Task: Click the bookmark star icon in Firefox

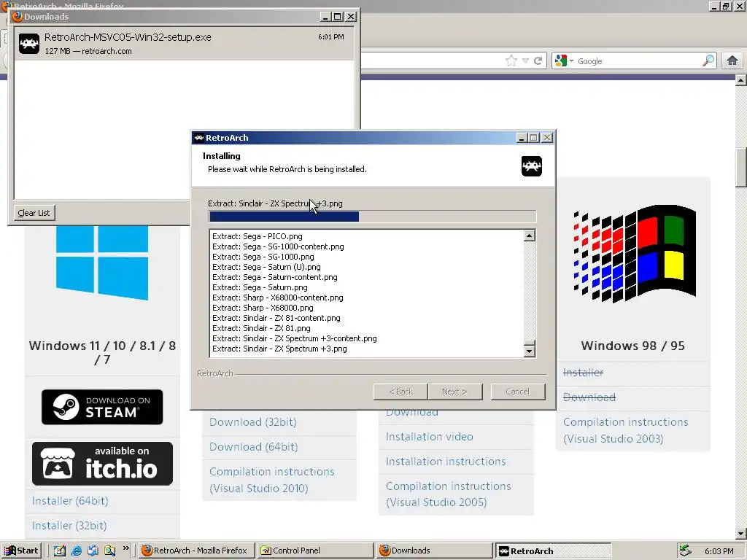Action: coord(511,61)
